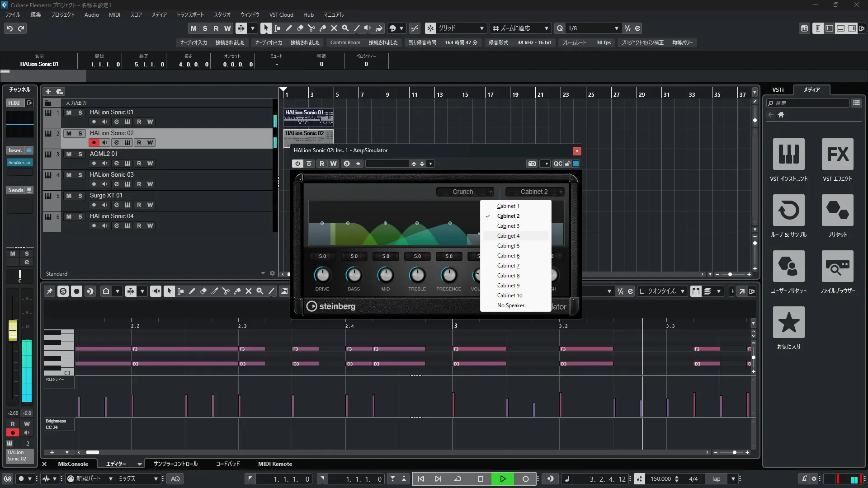Select the Glue tool in top toolbar
This screenshot has width=868, height=488.
coord(322,28)
